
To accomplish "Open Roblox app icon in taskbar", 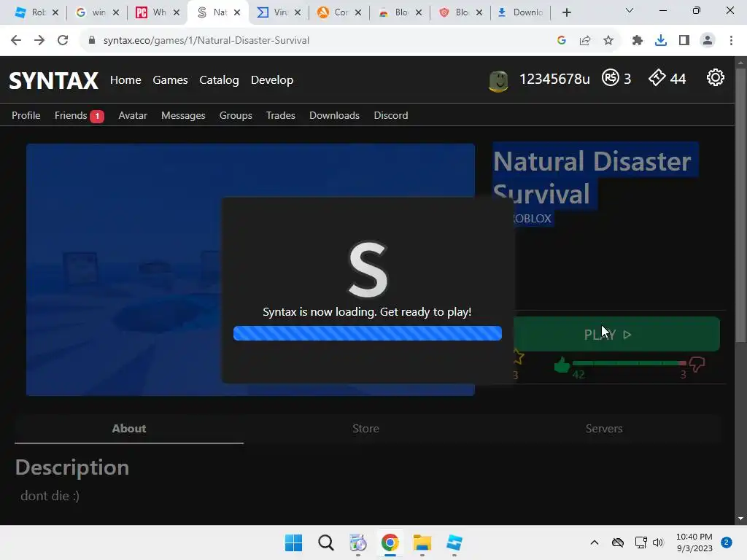I will 454,542.
